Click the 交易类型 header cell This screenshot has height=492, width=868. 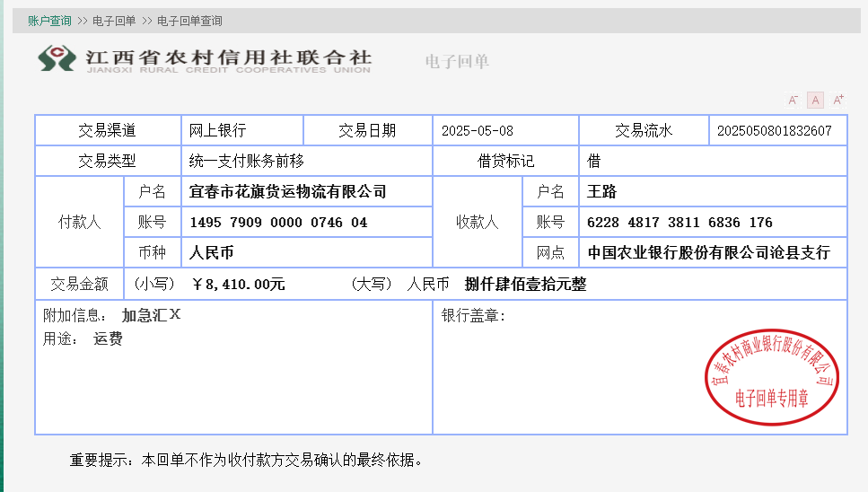108,161
